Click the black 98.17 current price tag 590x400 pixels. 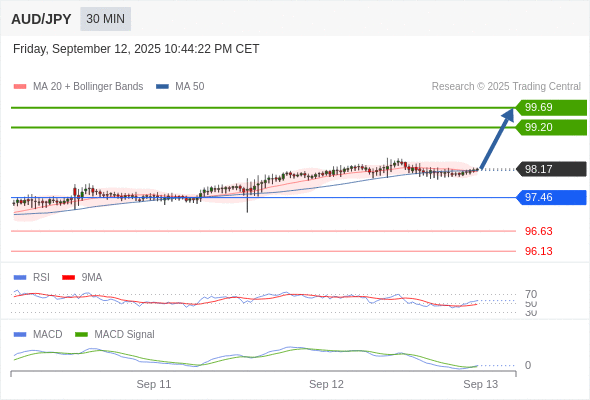pos(551,169)
